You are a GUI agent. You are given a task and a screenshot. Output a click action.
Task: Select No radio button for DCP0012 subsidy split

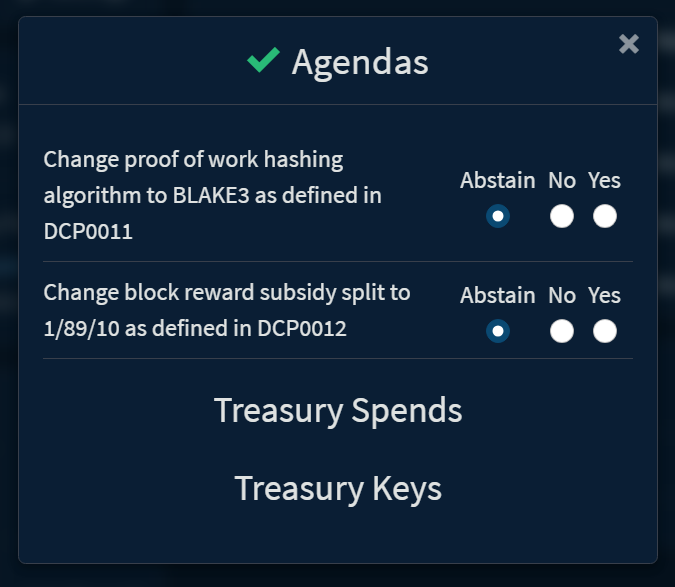point(562,331)
